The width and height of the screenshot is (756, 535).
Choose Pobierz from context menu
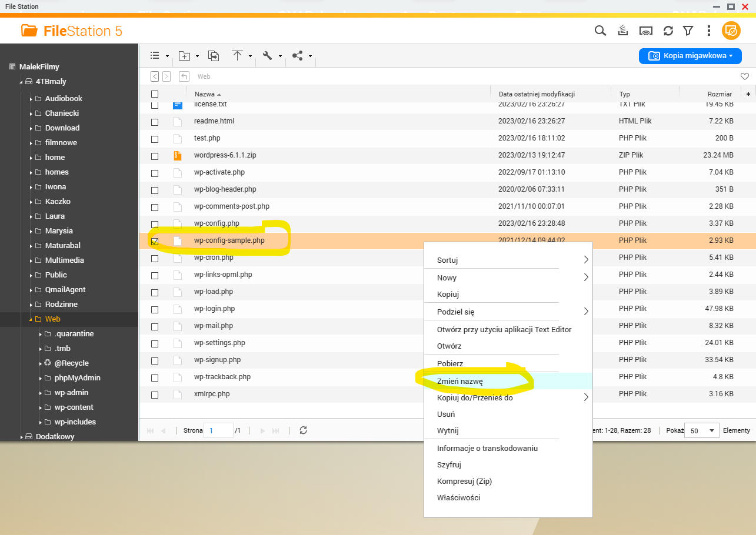click(450, 363)
